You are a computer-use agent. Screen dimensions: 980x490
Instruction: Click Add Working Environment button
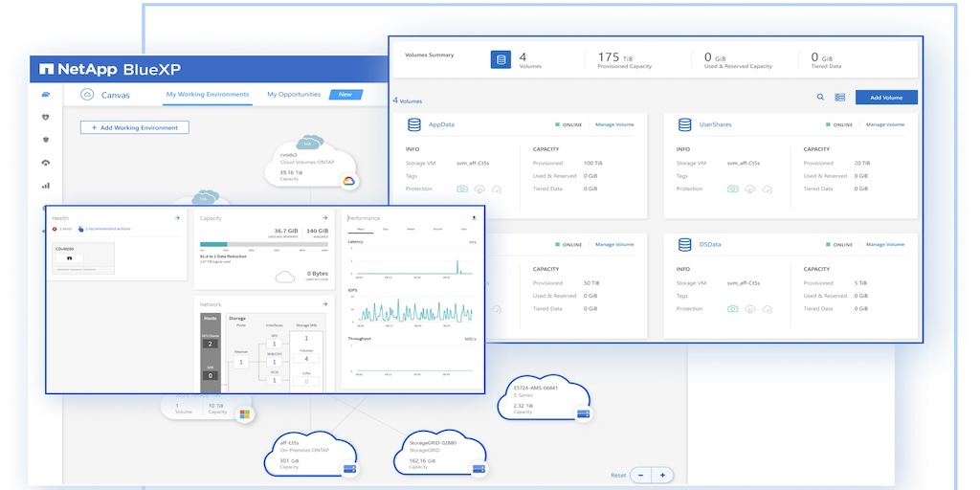pos(135,127)
